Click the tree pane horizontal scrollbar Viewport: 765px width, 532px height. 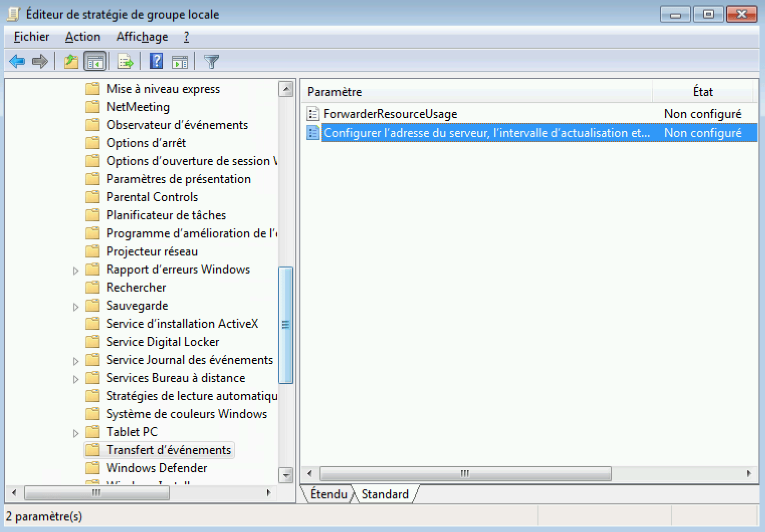pyautogui.click(x=97, y=493)
